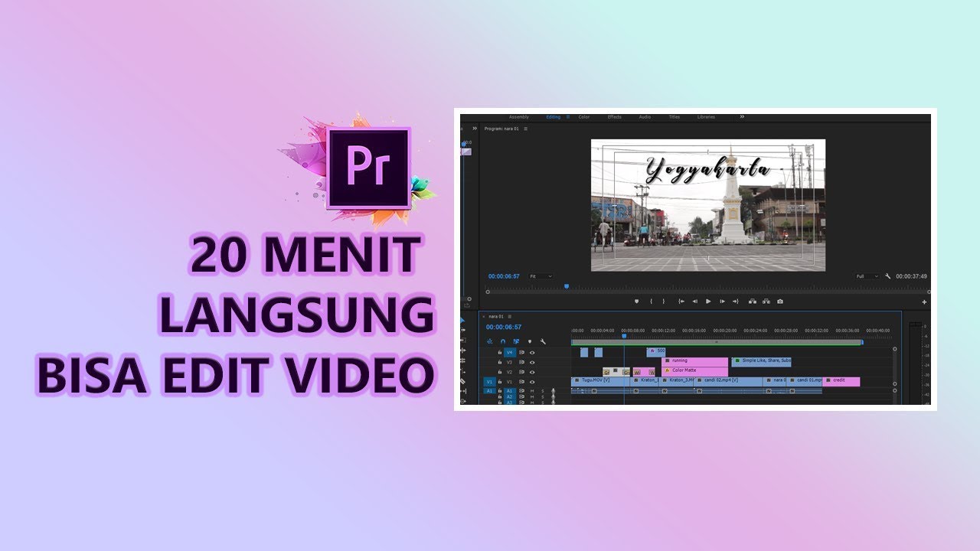Click the Export Frame camera icon
The image size is (980, 551).
(x=779, y=302)
